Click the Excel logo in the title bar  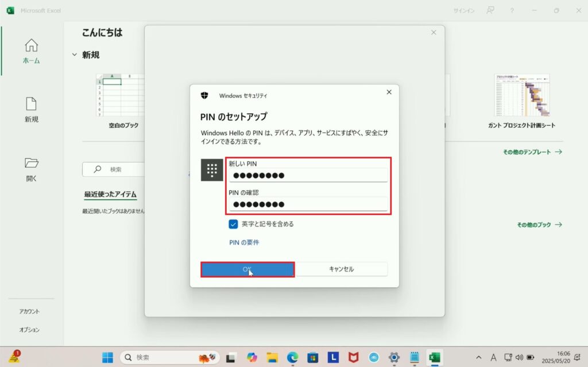click(x=10, y=10)
